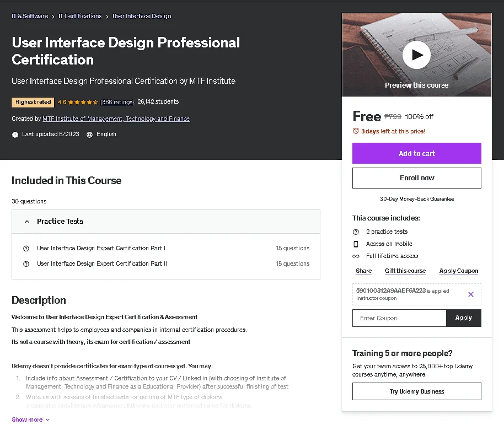Click the question icon beside Part II test
The height and width of the screenshot is (441, 504).
[x=26, y=264]
